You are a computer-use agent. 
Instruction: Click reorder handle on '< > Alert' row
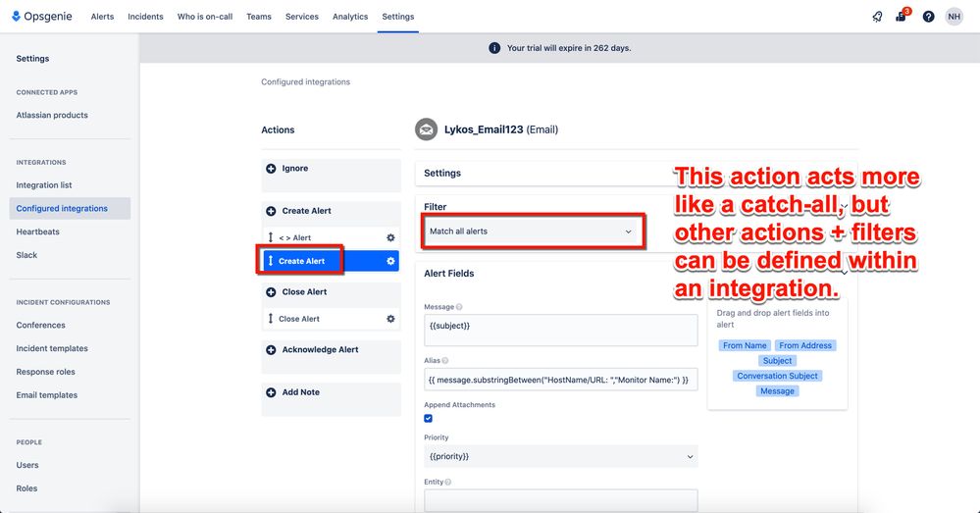(271, 237)
